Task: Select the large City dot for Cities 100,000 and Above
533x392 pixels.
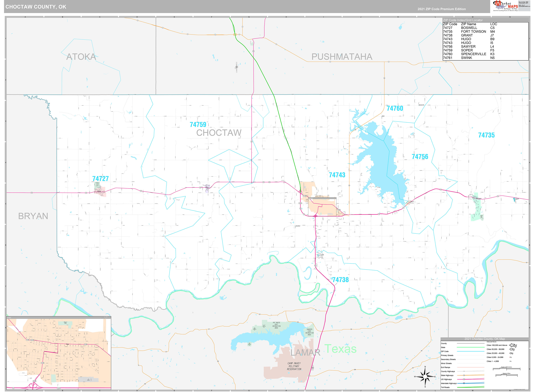Action: [509, 346]
